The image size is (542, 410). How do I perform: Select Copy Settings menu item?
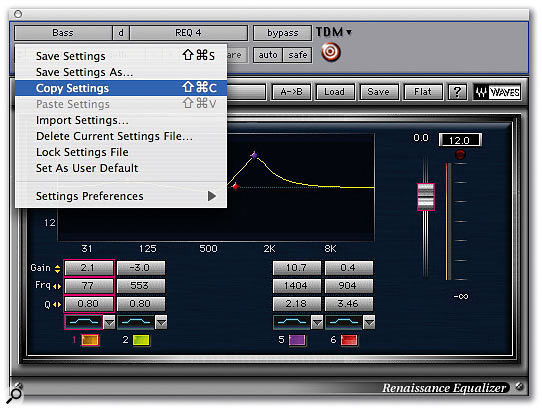click(121, 88)
